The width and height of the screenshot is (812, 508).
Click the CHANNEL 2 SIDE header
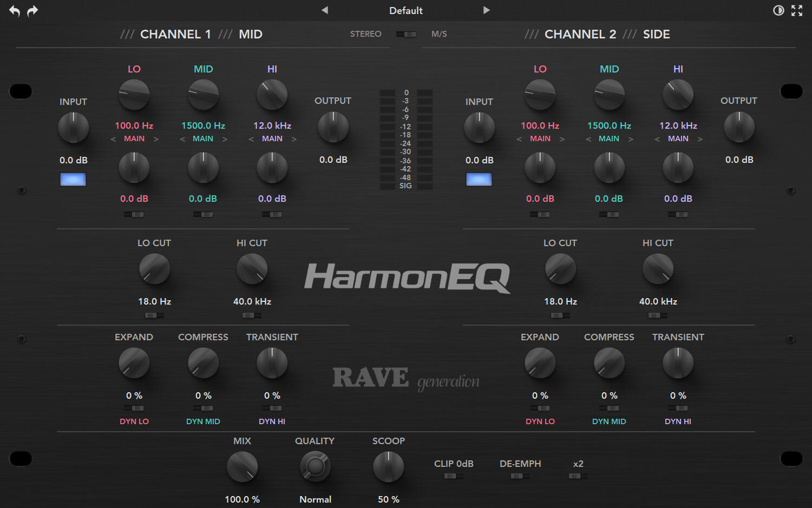coord(598,34)
